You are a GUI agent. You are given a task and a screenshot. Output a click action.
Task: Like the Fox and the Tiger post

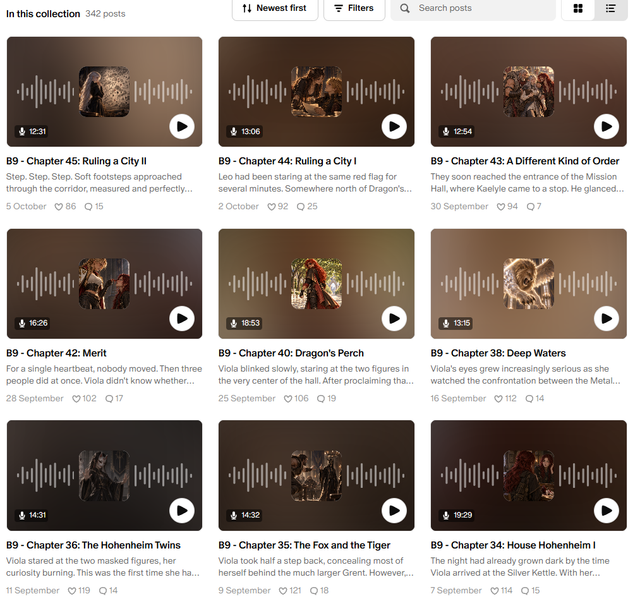tap(283, 591)
